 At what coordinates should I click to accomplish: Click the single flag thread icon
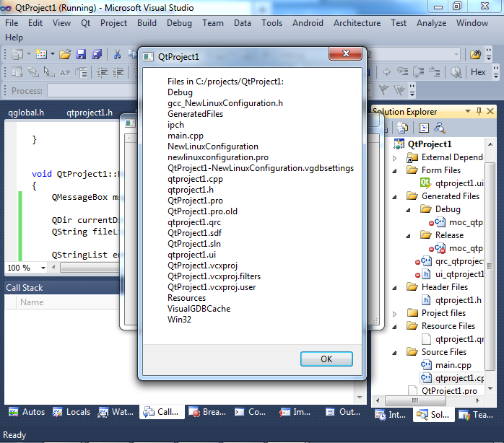click(384, 90)
